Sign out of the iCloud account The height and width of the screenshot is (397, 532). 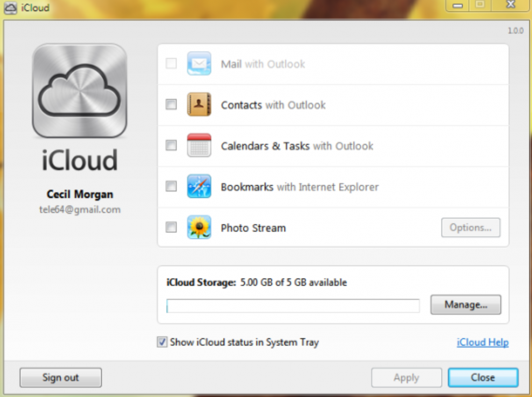[60, 377]
